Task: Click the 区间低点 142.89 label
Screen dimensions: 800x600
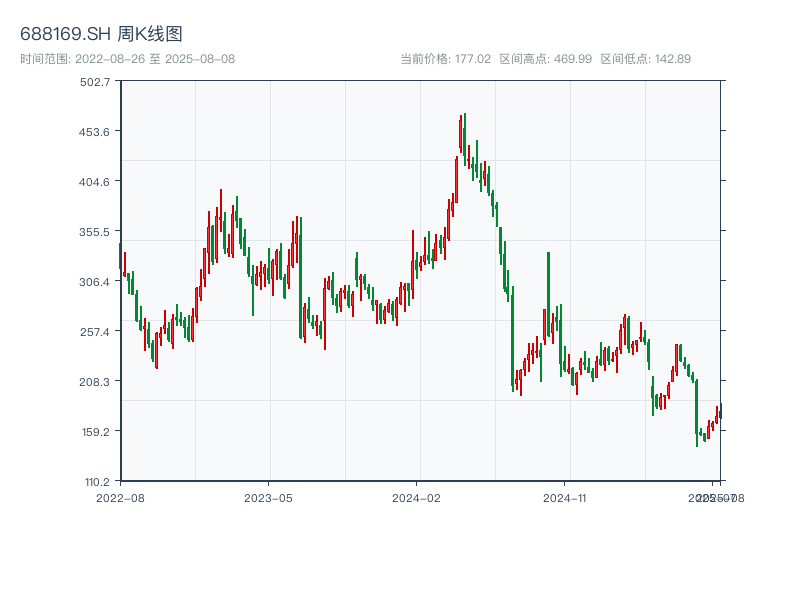Action: click(x=646, y=59)
